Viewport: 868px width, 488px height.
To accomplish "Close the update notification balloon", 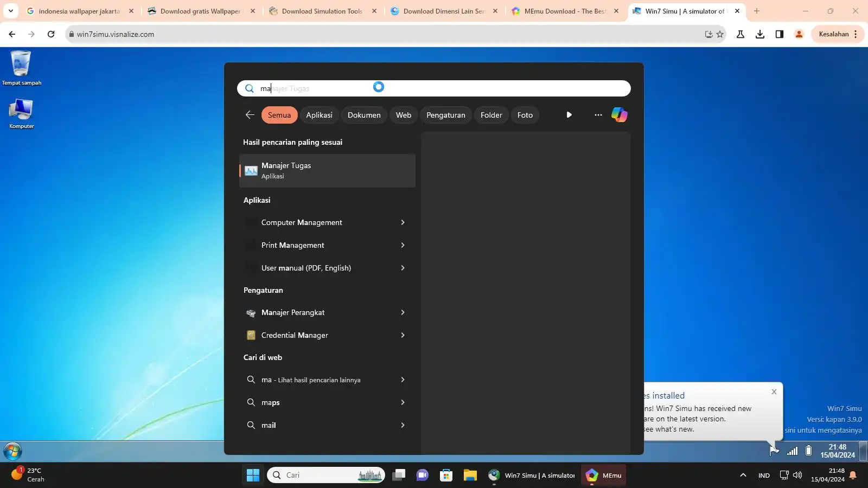I will click(774, 391).
